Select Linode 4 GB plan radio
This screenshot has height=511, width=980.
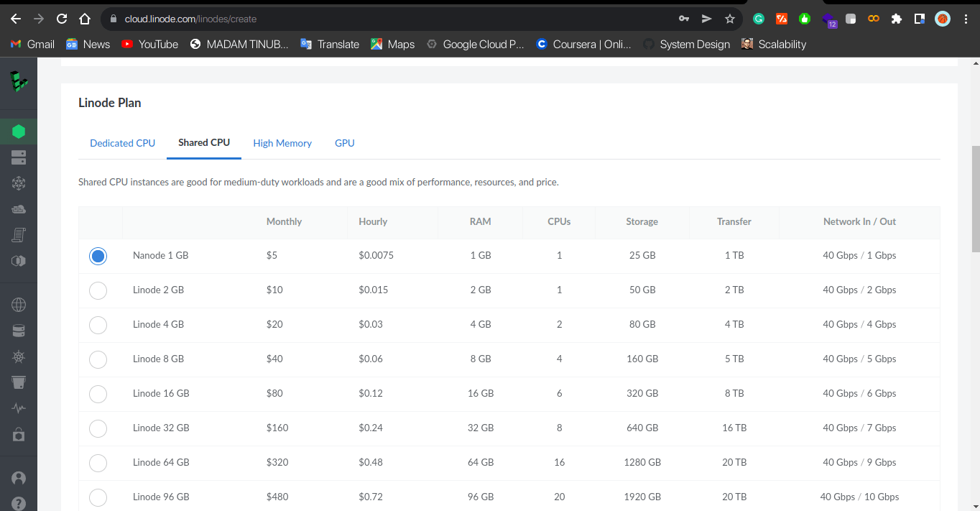tap(98, 325)
